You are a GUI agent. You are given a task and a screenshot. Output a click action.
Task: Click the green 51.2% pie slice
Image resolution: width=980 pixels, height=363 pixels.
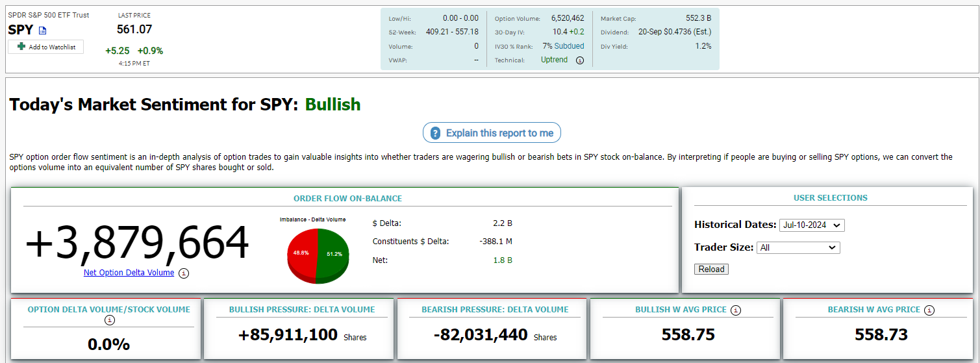[333, 253]
